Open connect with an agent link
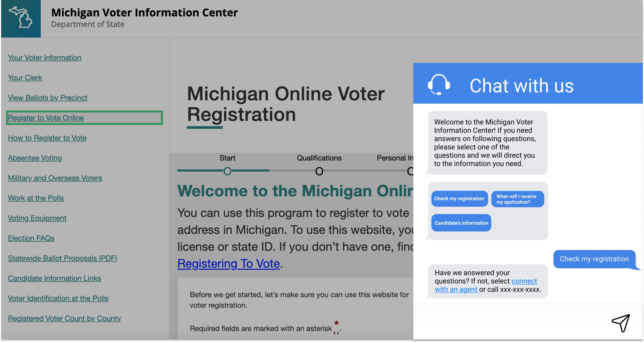The image size is (644, 342). pyautogui.click(x=486, y=285)
